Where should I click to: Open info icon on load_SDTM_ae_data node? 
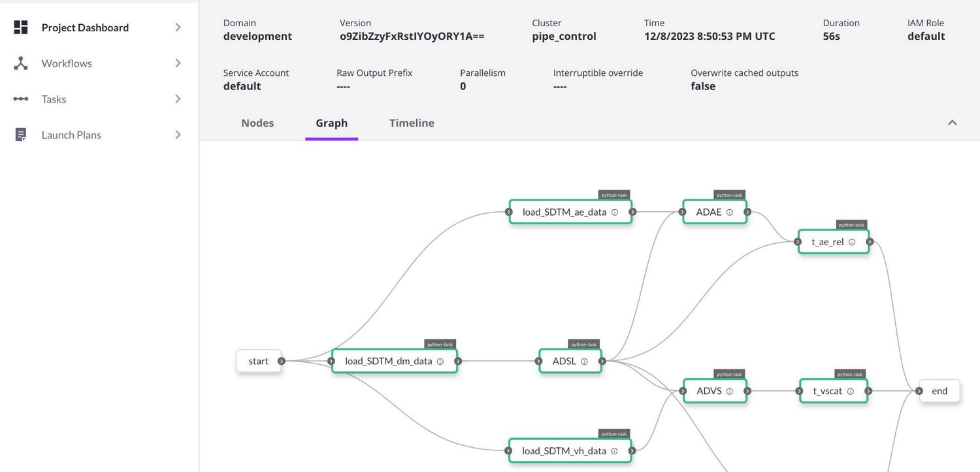[x=614, y=211]
